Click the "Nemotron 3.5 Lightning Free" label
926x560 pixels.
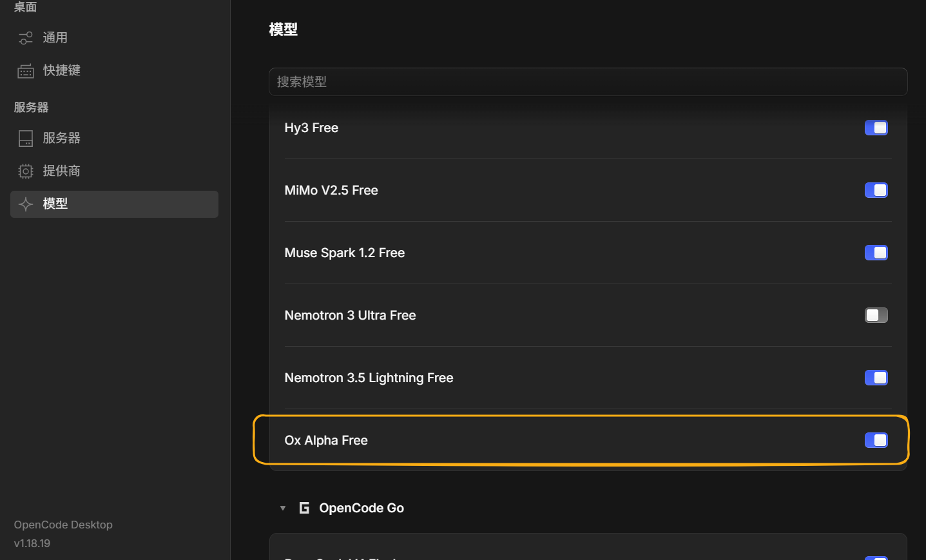(369, 378)
